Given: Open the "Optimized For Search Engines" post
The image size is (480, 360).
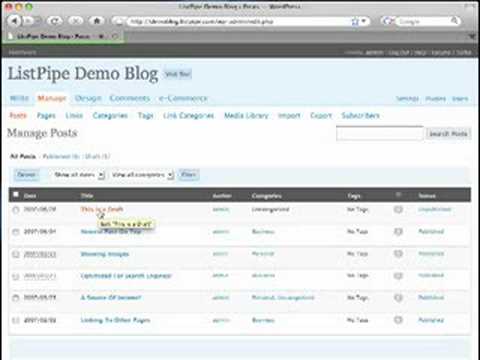Looking at the screenshot, I should (126, 276).
